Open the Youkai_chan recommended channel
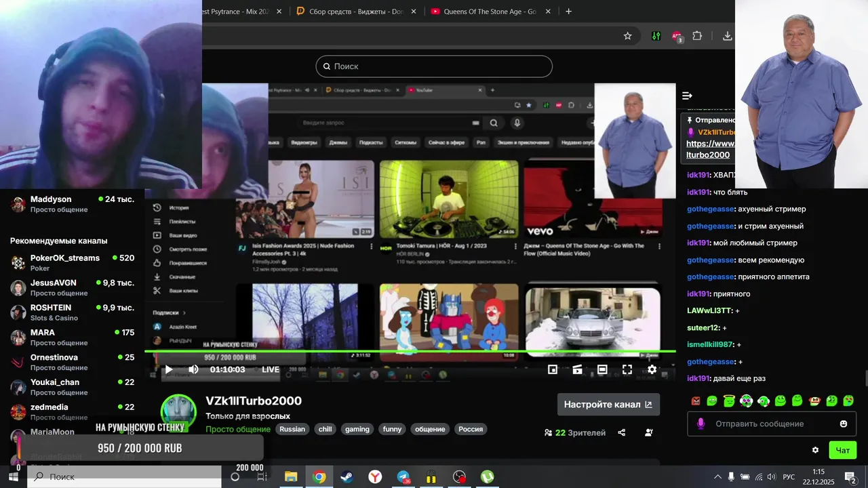This screenshot has height=488, width=868. [72, 387]
